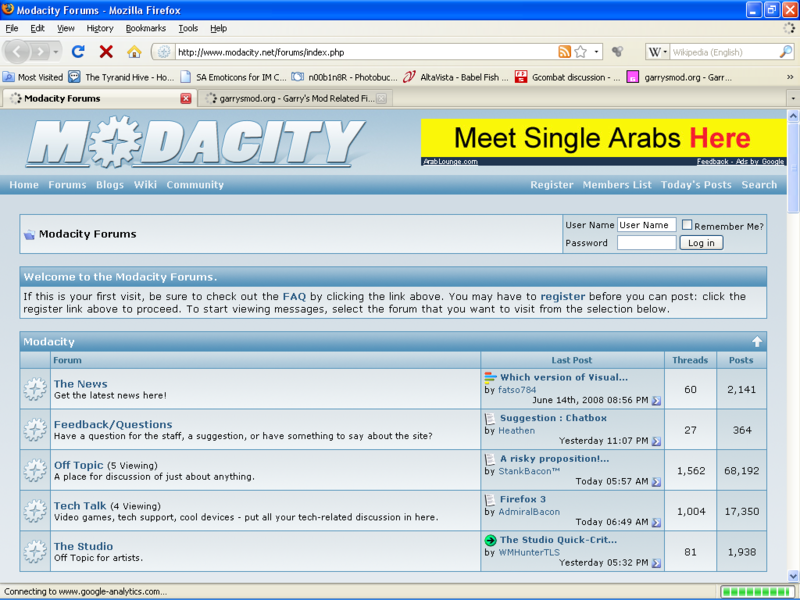
Task: Reload the current page
Action: point(78,52)
